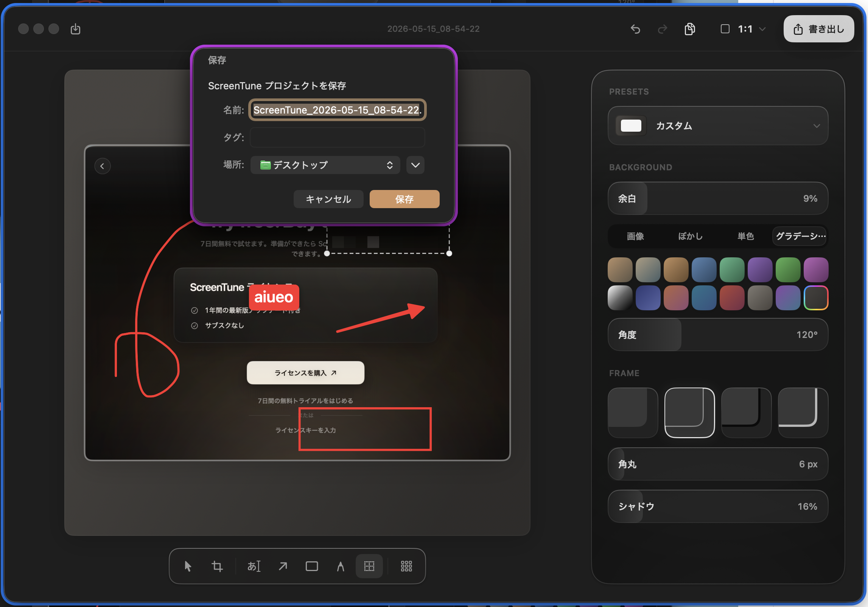Image resolution: width=868 pixels, height=607 pixels.
Task: Pick the dark red gradient swatch
Action: click(x=732, y=298)
